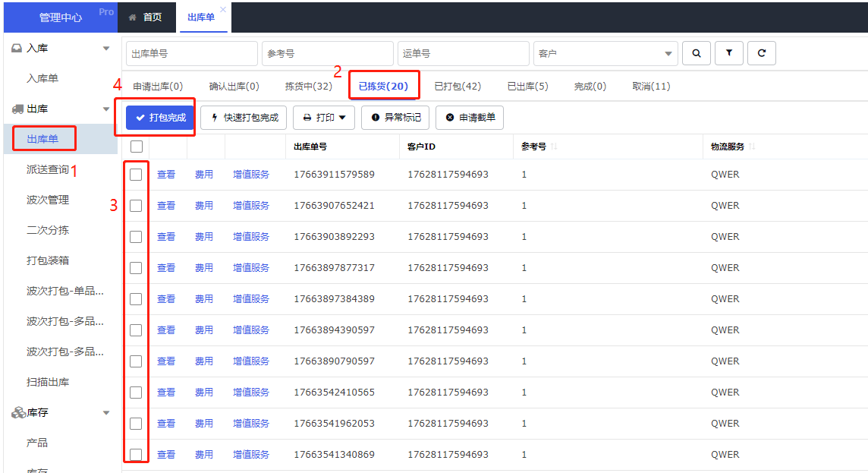Check the row for order 17663897384389
Image resolution: width=868 pixels, height=473 pixels.
(x=136, y=299)
